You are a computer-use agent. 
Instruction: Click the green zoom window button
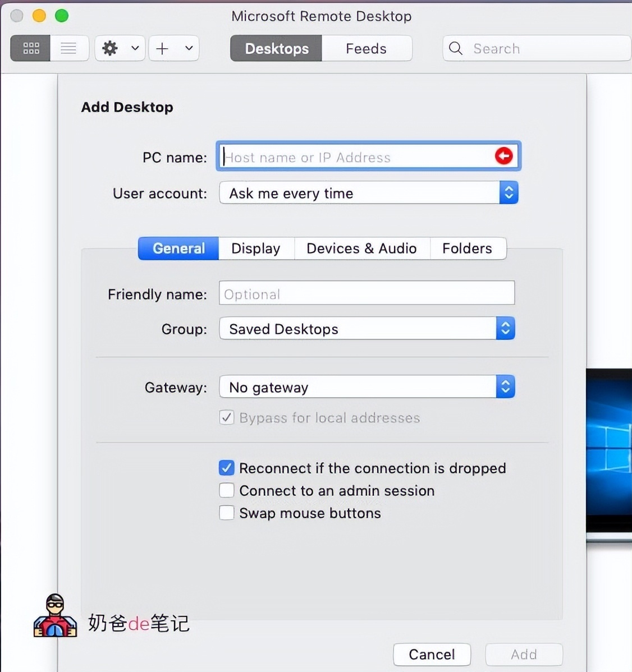tap(62, 16)
